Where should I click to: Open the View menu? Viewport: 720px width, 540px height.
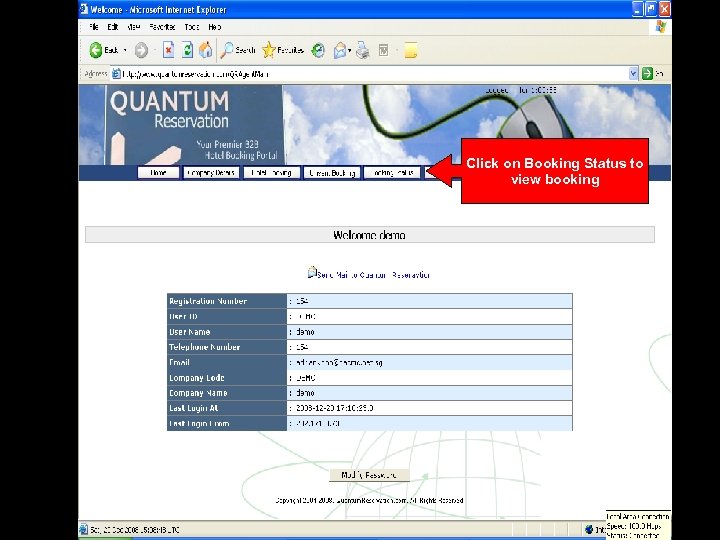pyautogui.click(x=134, y=27)
